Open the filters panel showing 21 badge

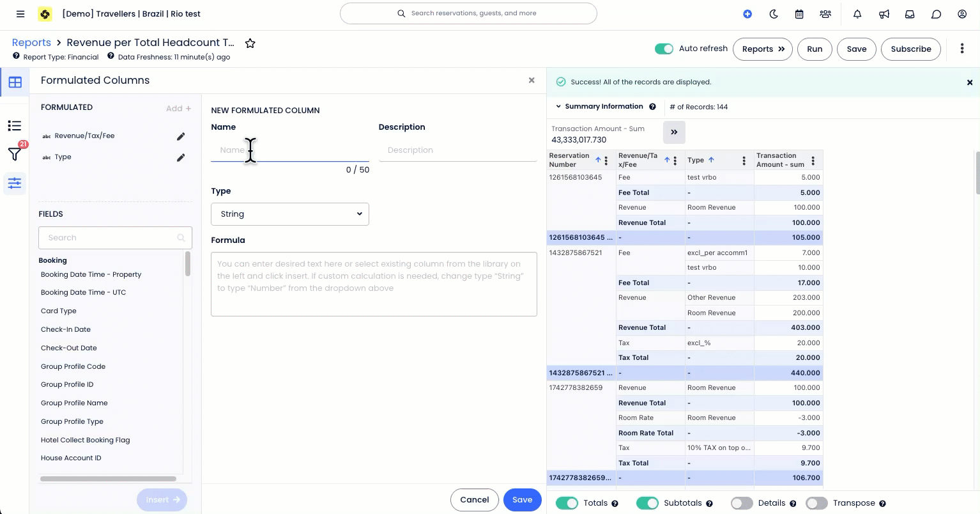click(14, 153)
